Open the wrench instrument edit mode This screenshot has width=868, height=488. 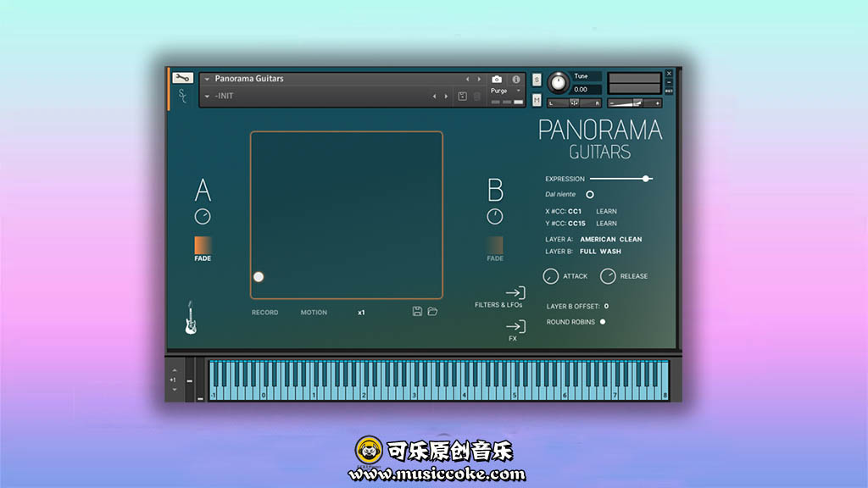tap(182, 78)
